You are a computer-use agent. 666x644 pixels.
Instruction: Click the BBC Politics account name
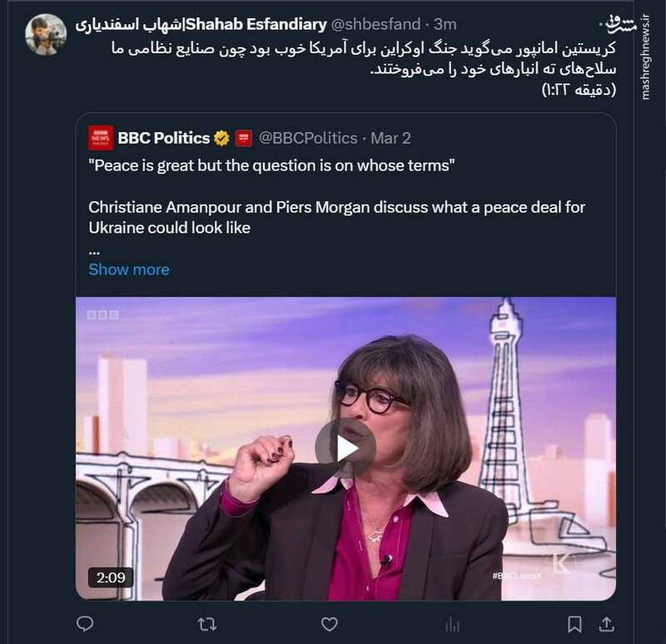(x=164, y=138)
